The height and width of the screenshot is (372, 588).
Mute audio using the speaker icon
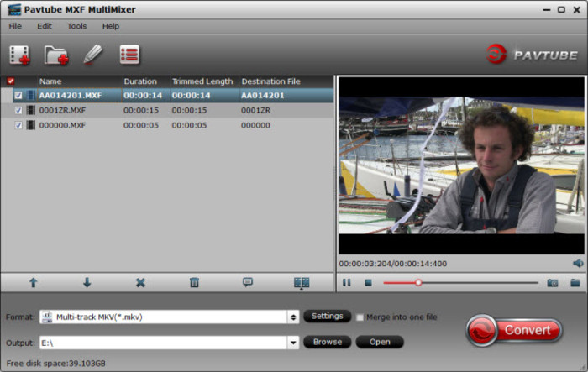[578, 263]
